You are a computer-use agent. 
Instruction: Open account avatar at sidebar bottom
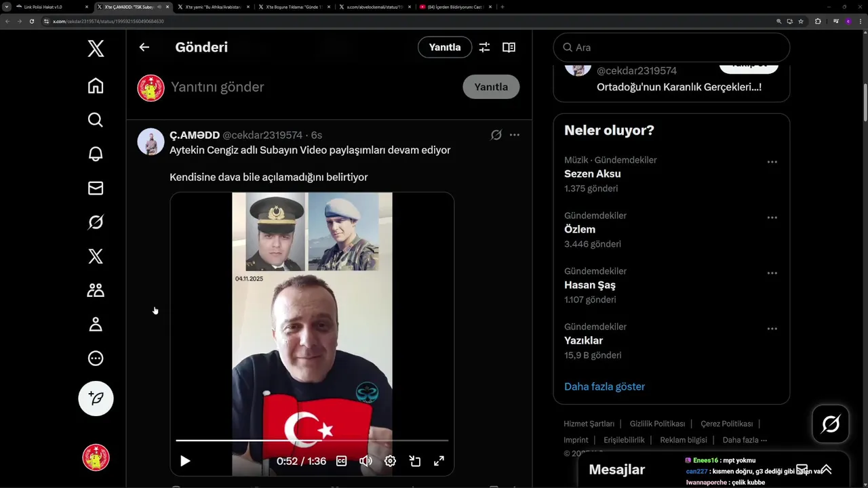pyautogui.click(x=96, y=457)
